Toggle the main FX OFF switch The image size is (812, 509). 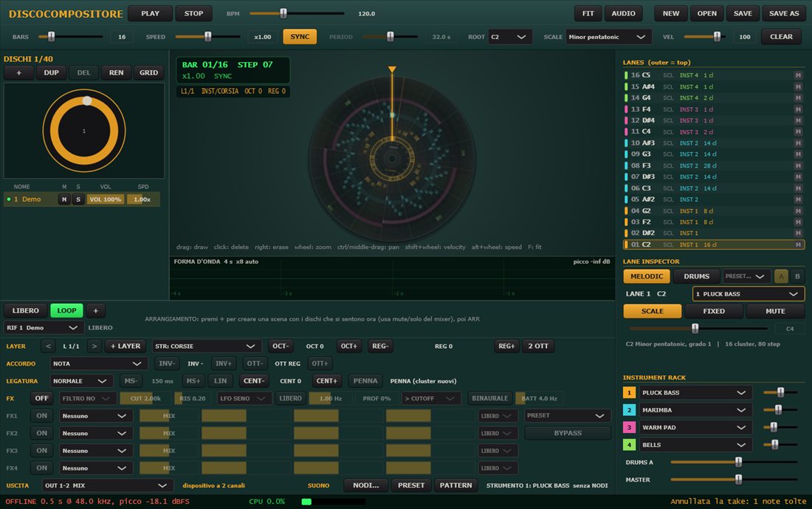click(x=42, y=398)
